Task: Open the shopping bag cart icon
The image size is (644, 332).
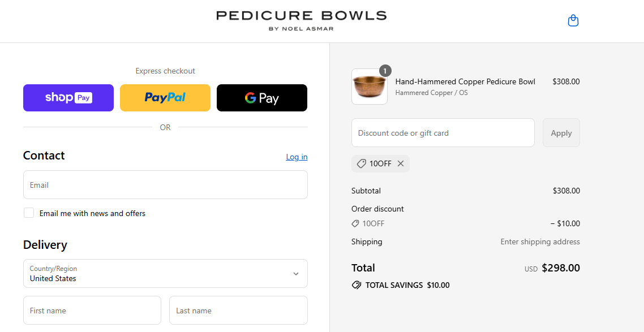Action: tap(573, 20)
